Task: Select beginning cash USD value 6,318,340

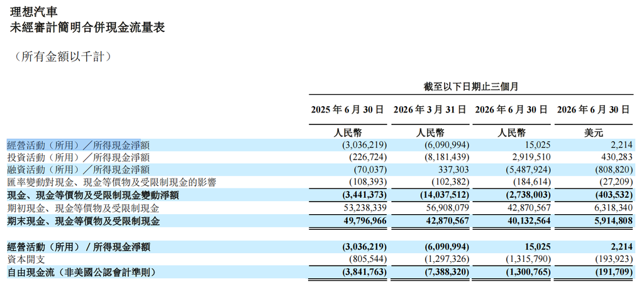Action: (x=615, y=208)
